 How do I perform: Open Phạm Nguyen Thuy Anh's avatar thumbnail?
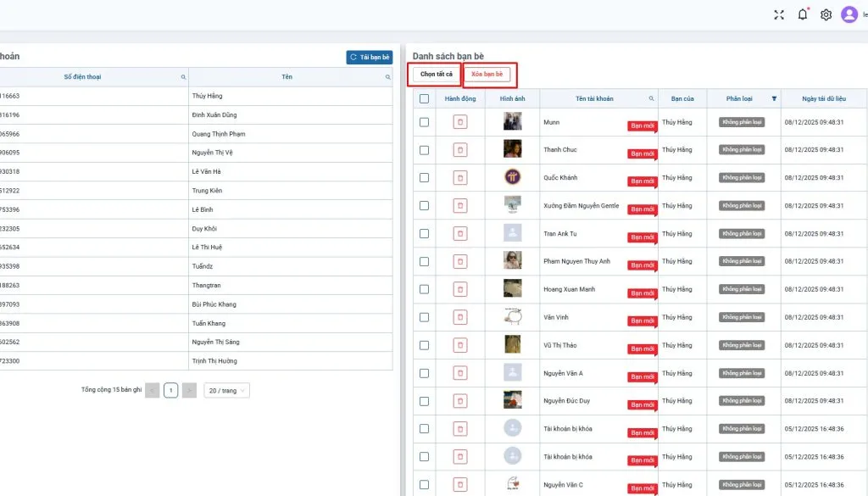click(x=512, y=261)
